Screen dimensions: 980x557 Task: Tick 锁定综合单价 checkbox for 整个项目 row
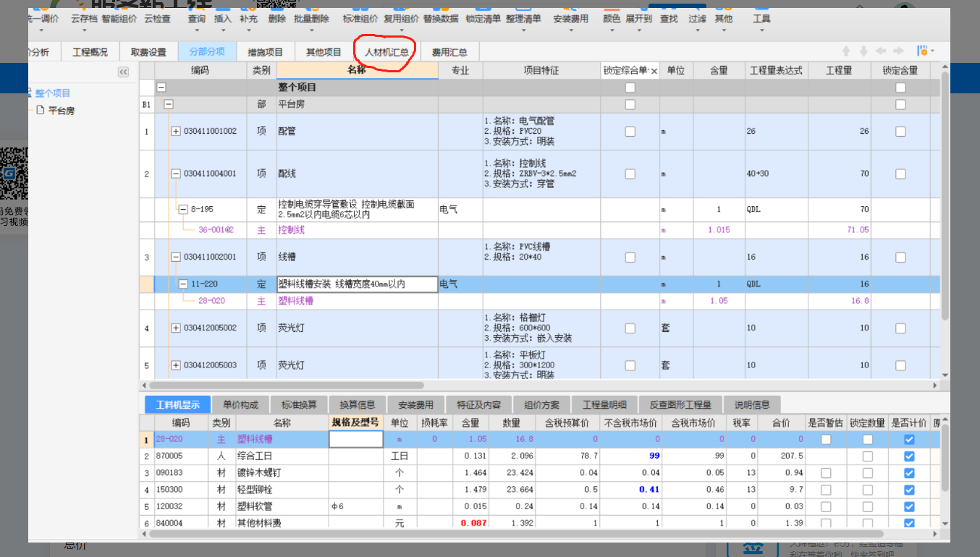pyautogui.click(x=630, y=88)
